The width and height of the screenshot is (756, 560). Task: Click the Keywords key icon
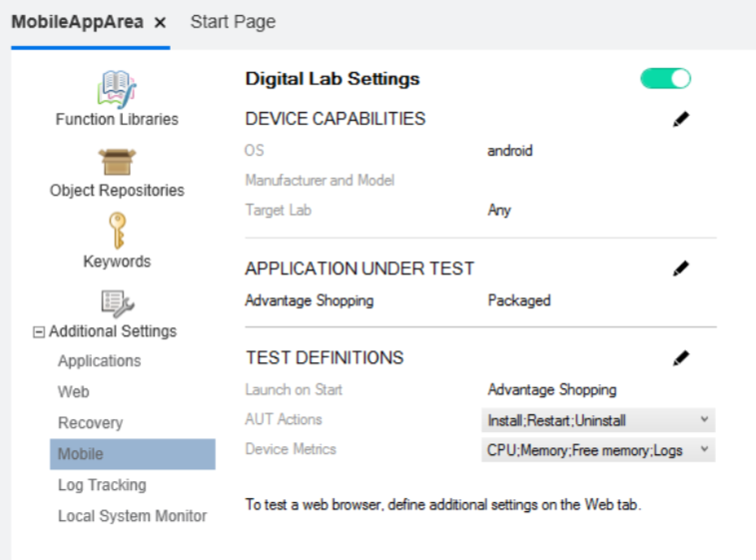117,232
